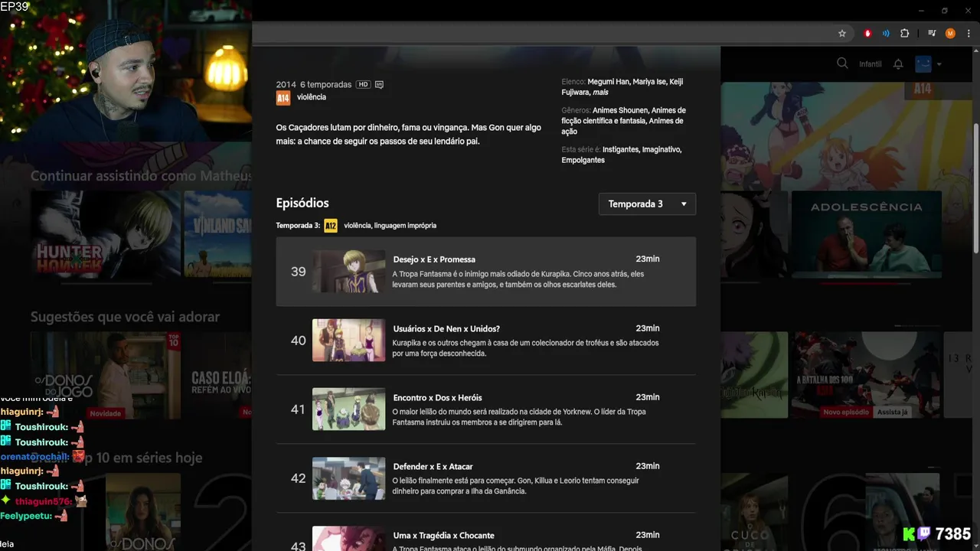Click the blue sound-waves extension icon
This screenshot has width=980, height=551.
pos(886,34)
